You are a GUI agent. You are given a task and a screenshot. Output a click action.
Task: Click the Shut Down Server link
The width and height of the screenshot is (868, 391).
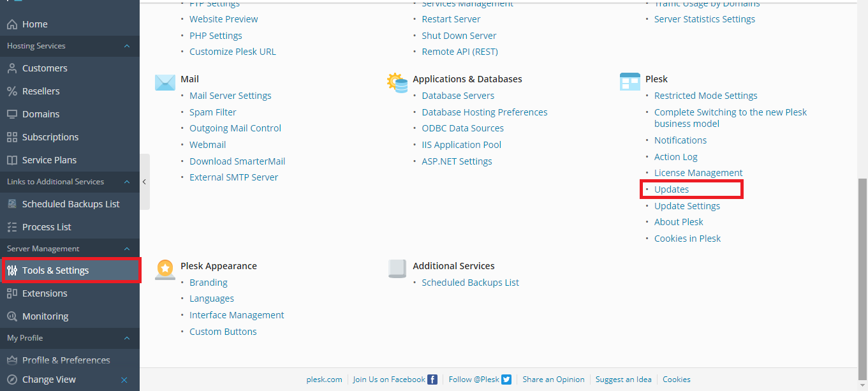click(459, 36)
